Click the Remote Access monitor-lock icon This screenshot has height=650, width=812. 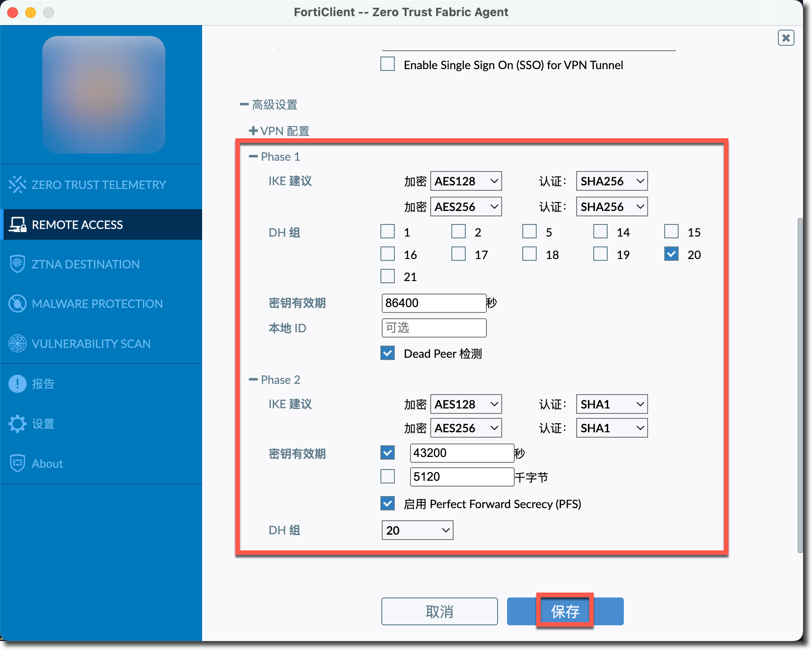pos(18,224)
